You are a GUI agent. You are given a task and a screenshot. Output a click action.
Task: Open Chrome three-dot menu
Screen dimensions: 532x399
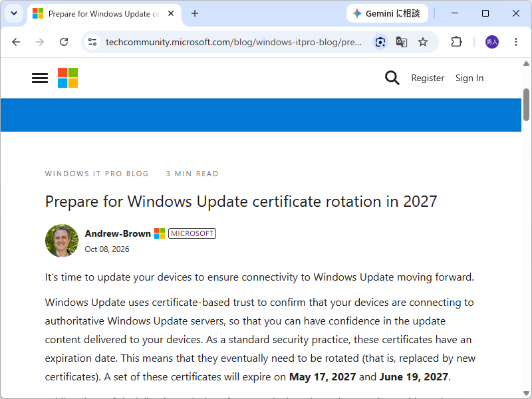pos(516,42)
